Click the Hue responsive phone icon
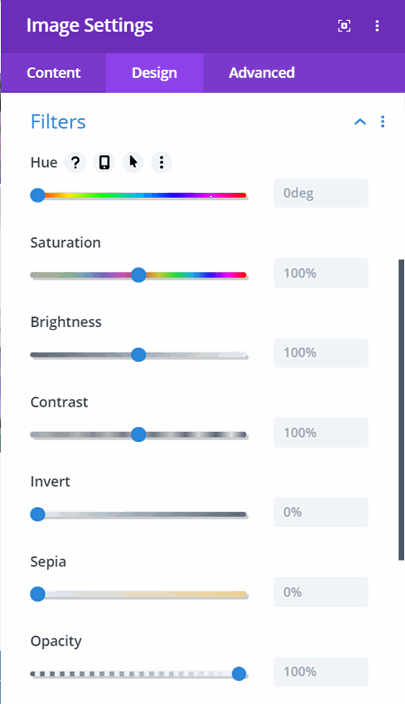This screenshot has width=405, height=704. coord(104,163)
